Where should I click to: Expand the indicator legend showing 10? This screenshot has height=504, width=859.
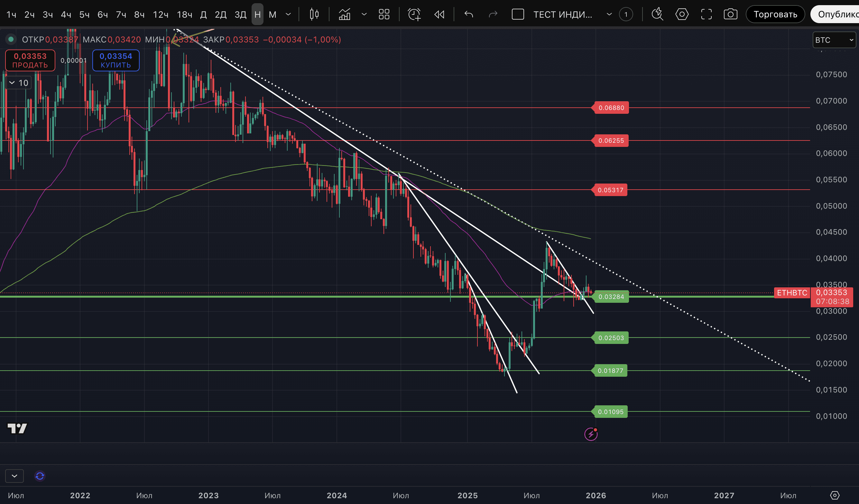(18, 83)
